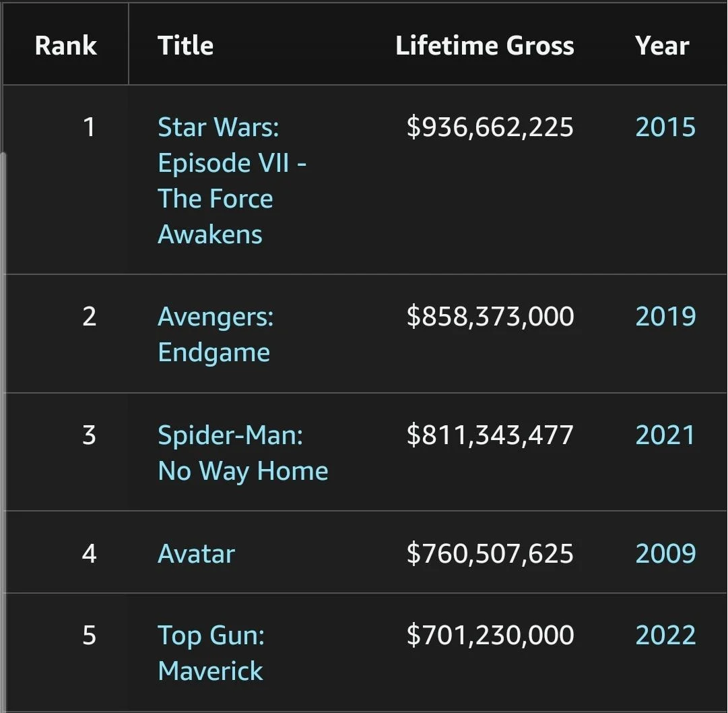
Task: Click the Title column header
Action: click(x=185, y=46)
